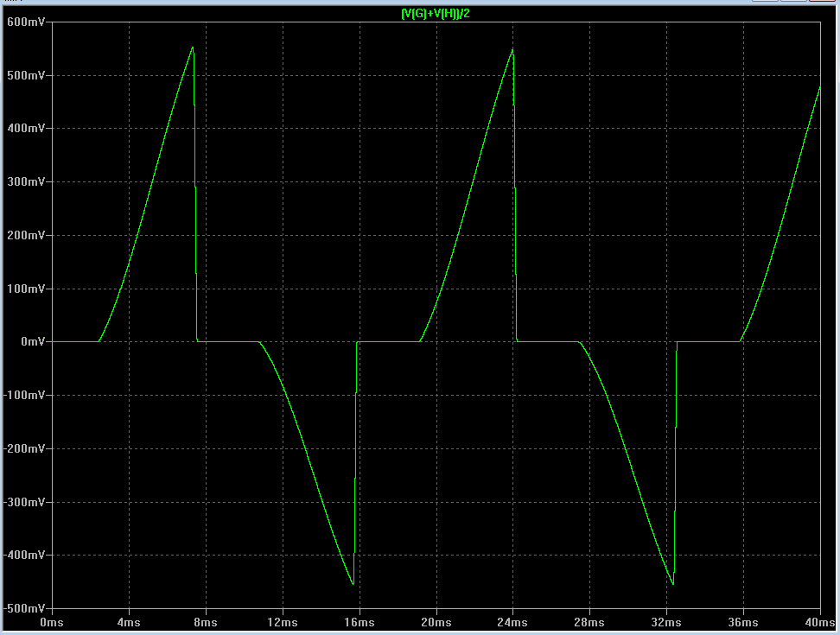Image resolution: width=840 pixels, height=635 pixels.
Task: Click the -300mV vertical axis label
Action: click(x=24, y=503)
